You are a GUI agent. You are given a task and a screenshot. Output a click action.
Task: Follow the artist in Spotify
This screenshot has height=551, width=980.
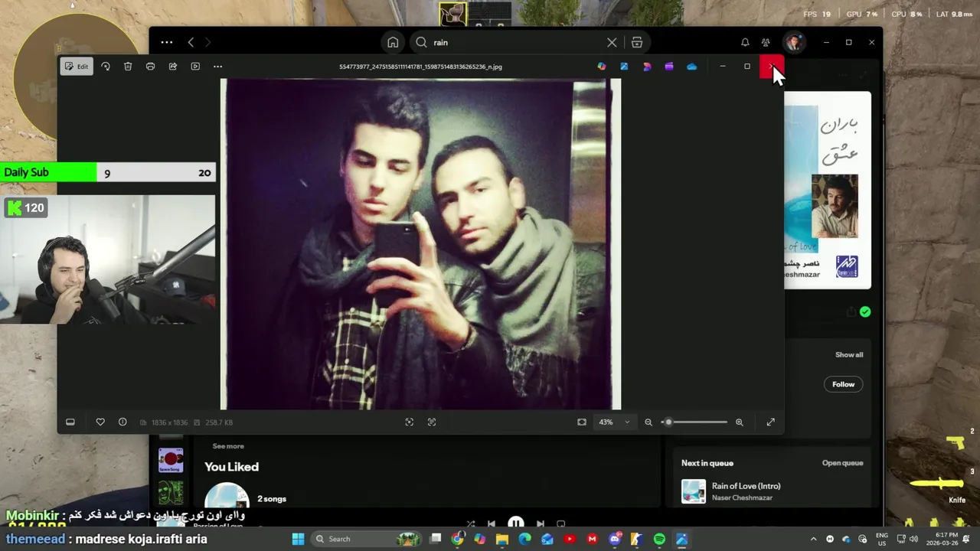point(843,384)
